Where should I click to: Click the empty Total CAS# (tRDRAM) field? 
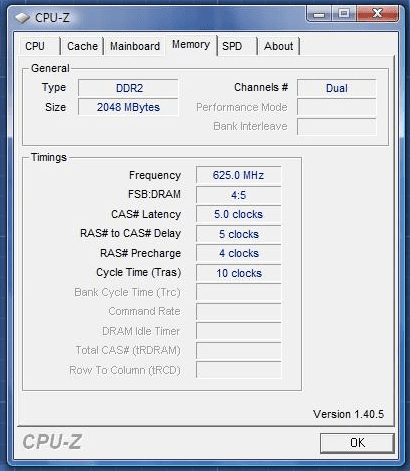coord(238,350)
